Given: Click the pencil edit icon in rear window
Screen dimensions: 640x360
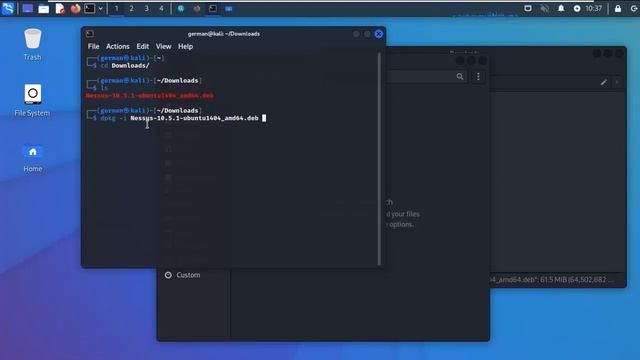Looking at the screenshot, I should point(603,82).
